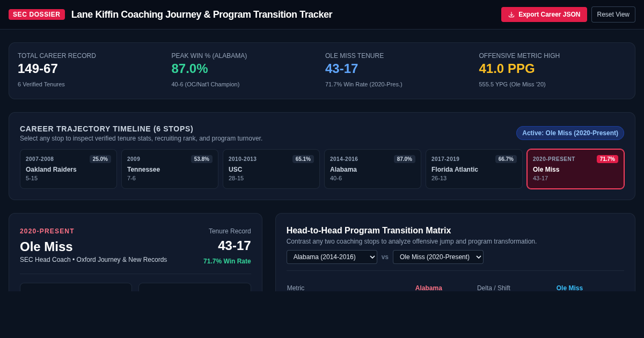Open the Ole Miss (2020-Present) comparison dropdown
644x338 pixels.
click(x=438, y=257)
